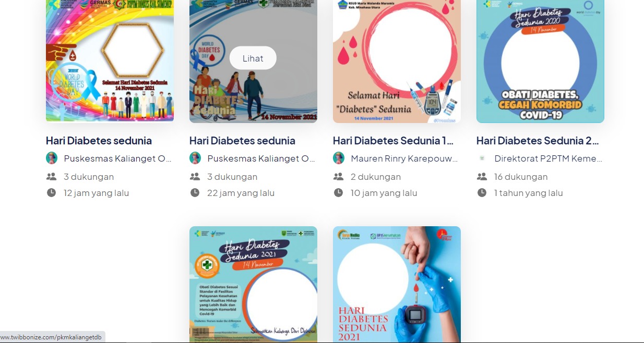This screenshot has width=644, height=343.
Task: Open rainbow hexagon Hari Diabetes frame thumbnail
Action: pos(110,60)
